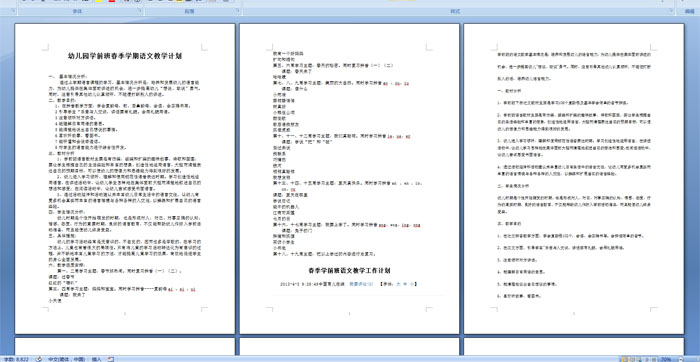Toggle the 插入 insert mode indicator
700x362 pixels.
tap(96, 359)
